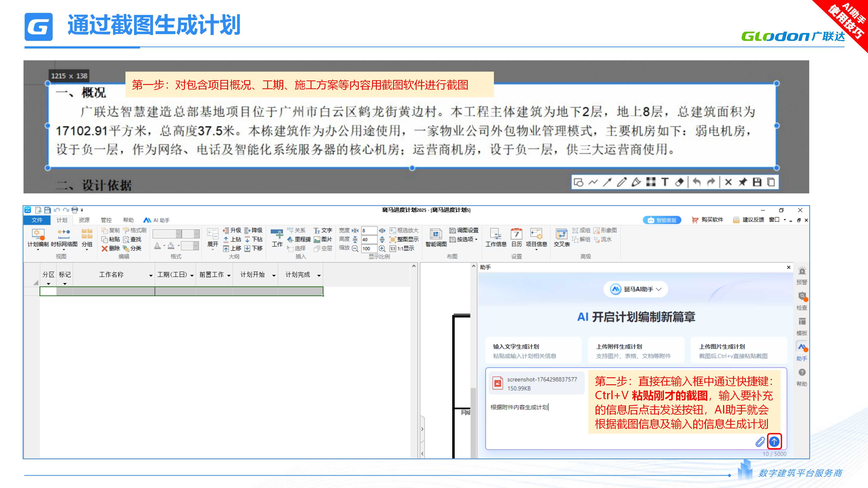This screenshot has height=488, width=868.
Task: Click the 智能客服 button
Action: [x=662, y=220]
